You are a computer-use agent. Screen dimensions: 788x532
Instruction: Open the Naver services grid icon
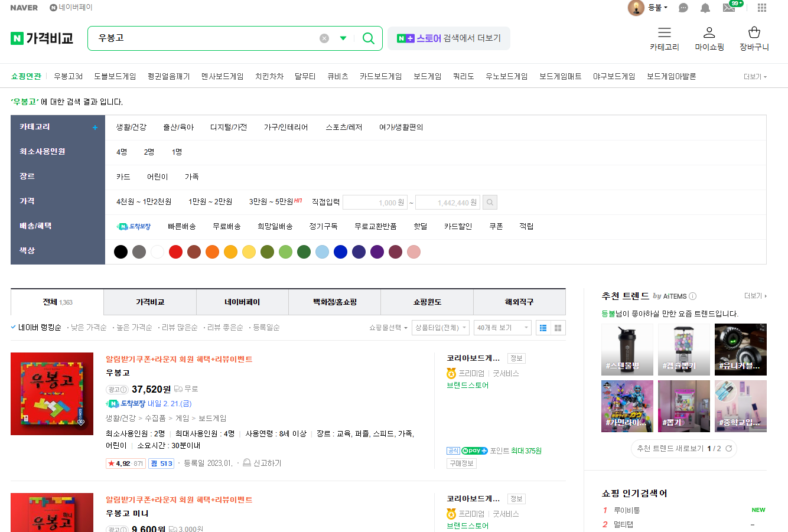point(762,8)
